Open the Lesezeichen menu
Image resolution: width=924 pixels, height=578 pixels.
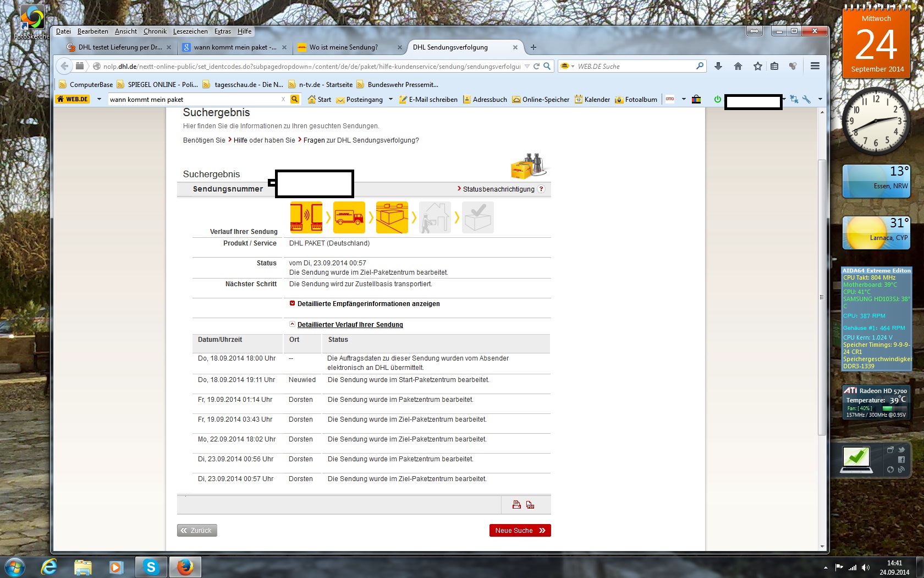(190, 31)
